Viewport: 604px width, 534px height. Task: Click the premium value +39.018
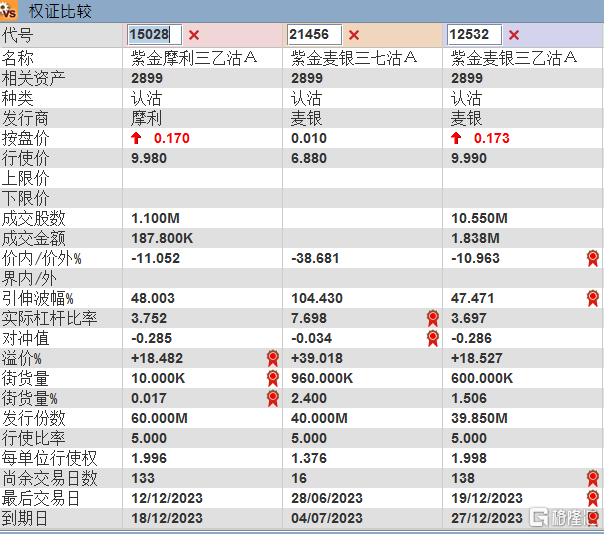(317, 359)
